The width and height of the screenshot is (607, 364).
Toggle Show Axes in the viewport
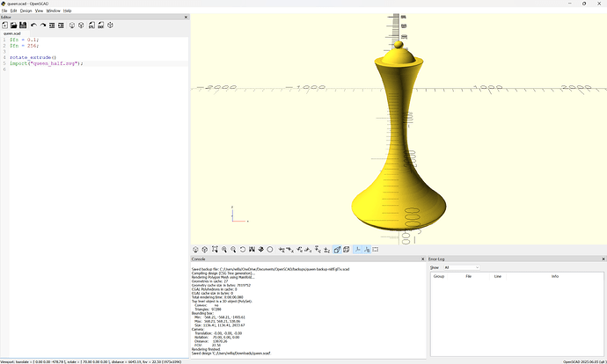(x=357, y=250)
